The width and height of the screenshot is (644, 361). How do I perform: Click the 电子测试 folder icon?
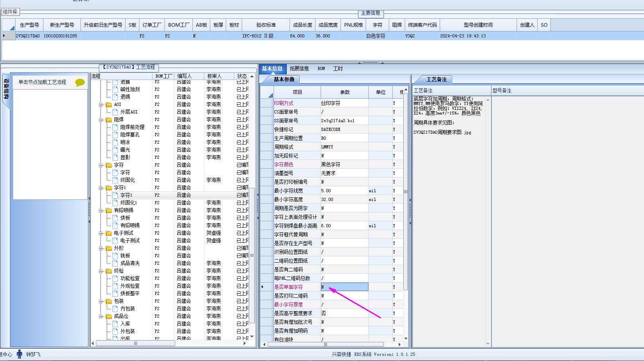coord(109,233)
